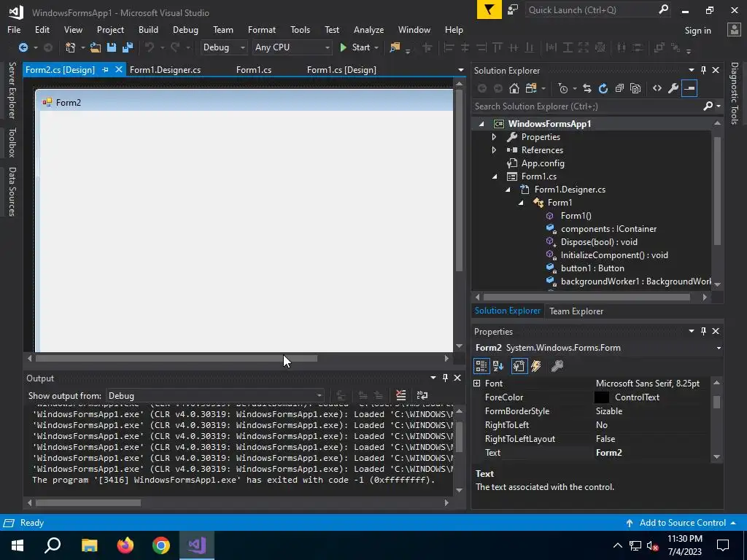Open the Data Sources side panel

point(12,192)
